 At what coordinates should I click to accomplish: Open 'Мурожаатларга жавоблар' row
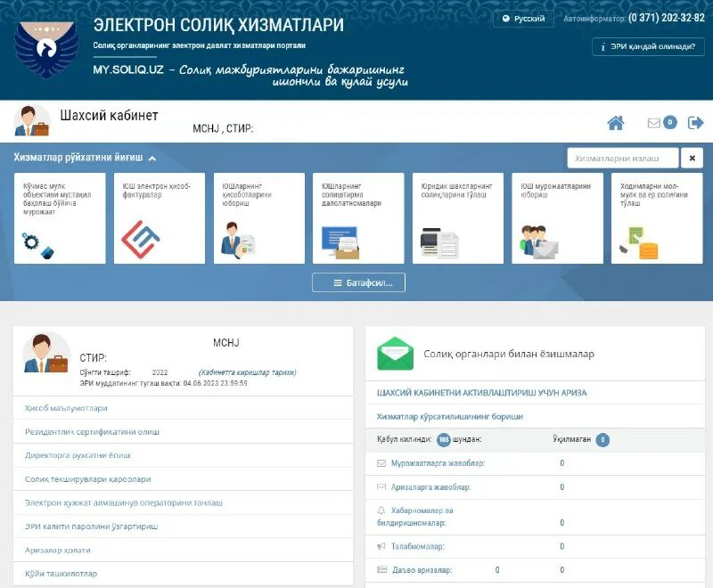click(x=536, y=463)
